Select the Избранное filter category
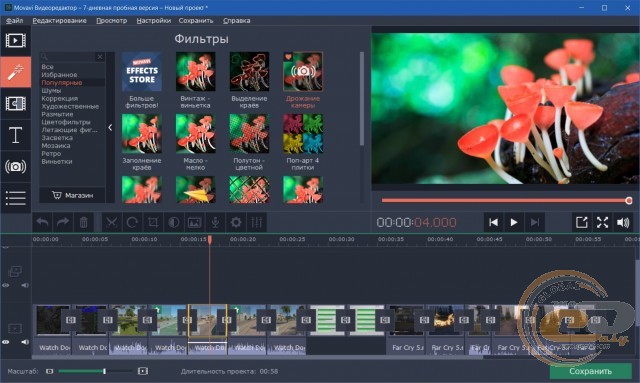This screenshot has width=640, height=383. click(x=59, y=75)
